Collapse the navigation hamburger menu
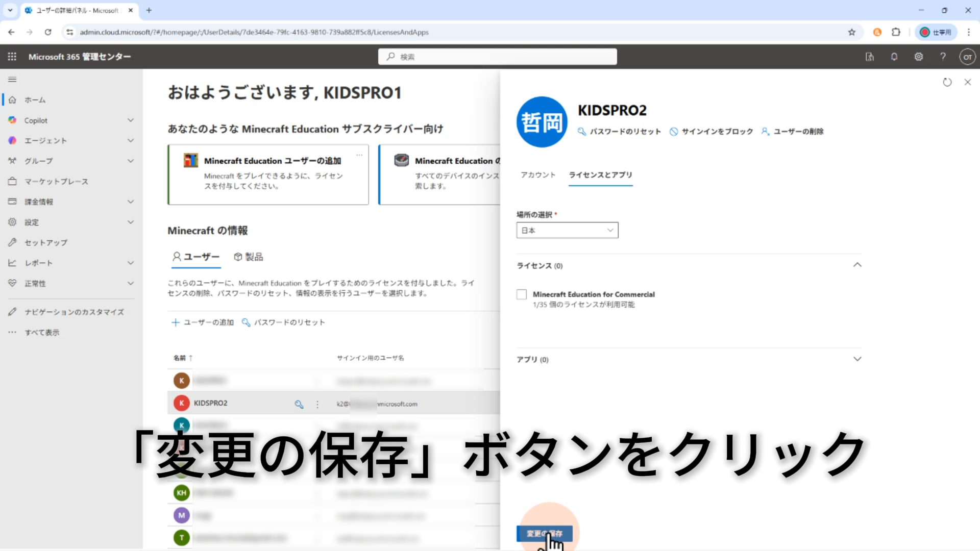The width and height of the screenshot is (980, 551). (x=12, y=79)
